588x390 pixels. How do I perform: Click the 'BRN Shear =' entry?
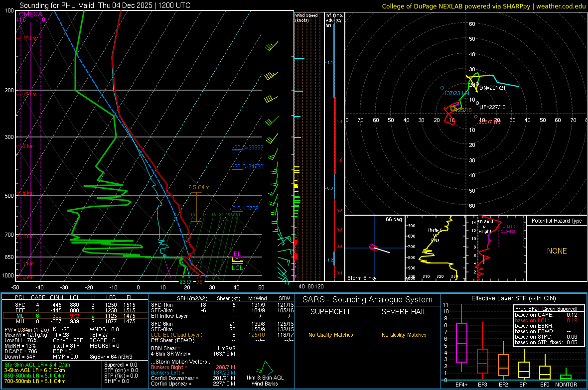click(x=166, y=348)
